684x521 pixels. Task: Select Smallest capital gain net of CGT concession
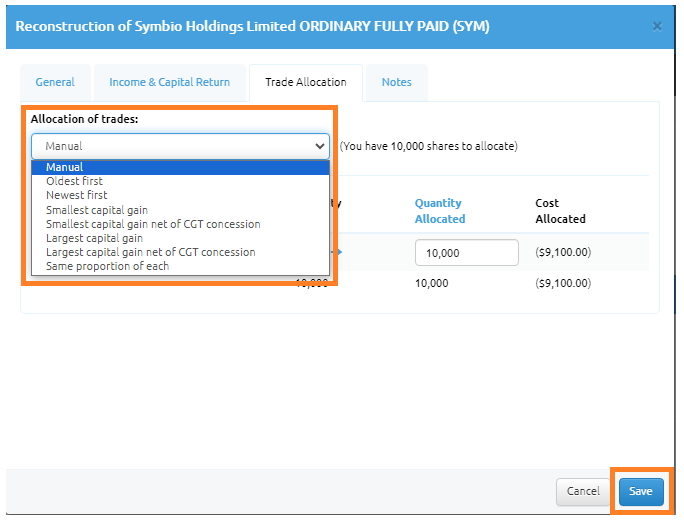(153, 224)
